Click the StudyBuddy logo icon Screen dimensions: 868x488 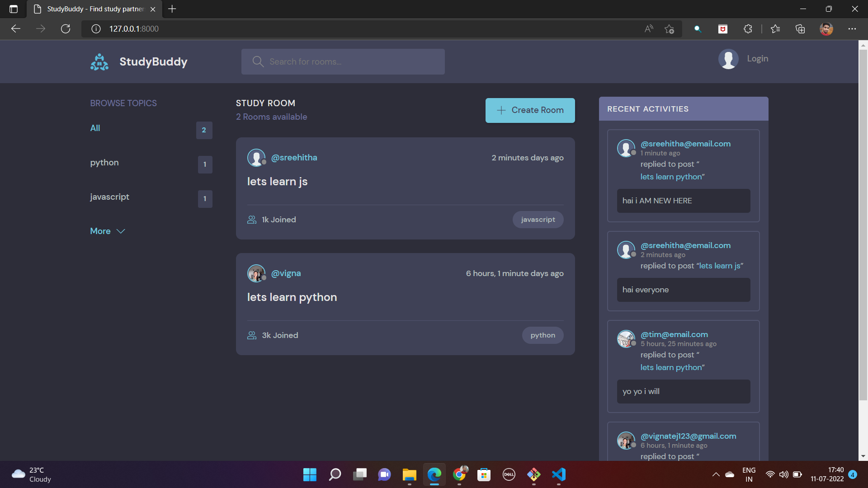click(x=99, y=62)
